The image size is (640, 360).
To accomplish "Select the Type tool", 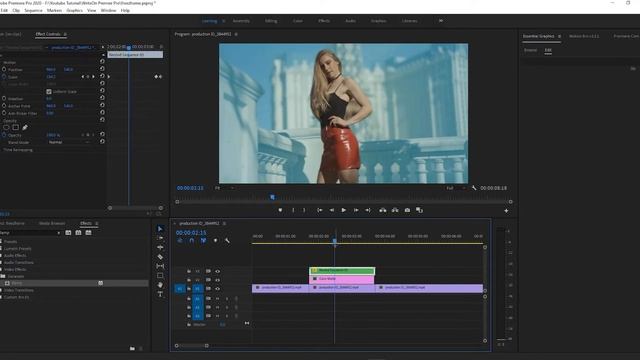I will tap(160, 294).
